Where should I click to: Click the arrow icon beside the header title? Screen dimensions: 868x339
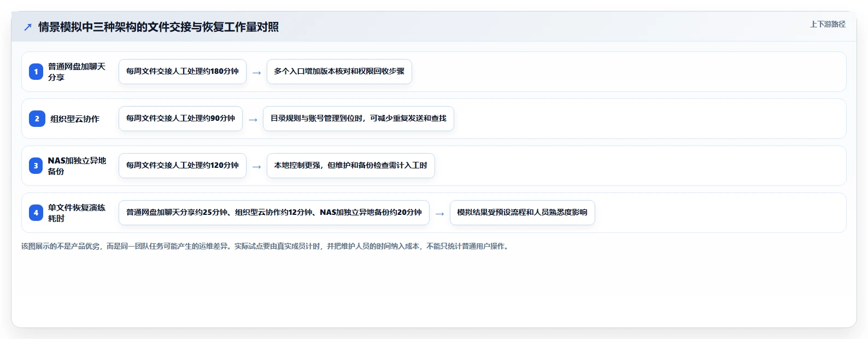(28, 27)
